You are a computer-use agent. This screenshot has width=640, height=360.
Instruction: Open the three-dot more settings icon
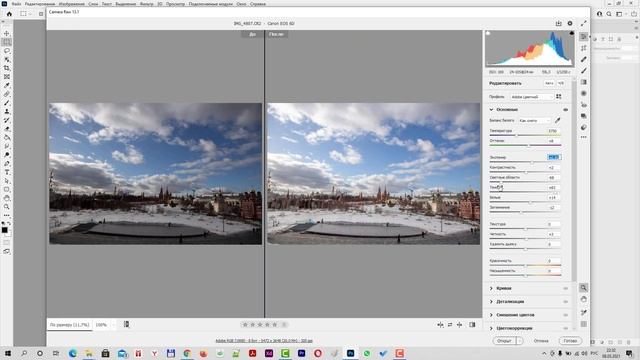coord(584,137)
